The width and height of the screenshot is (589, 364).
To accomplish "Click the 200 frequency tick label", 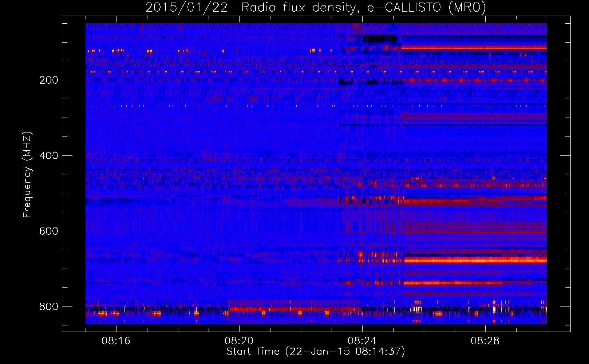I will point(49,80).
